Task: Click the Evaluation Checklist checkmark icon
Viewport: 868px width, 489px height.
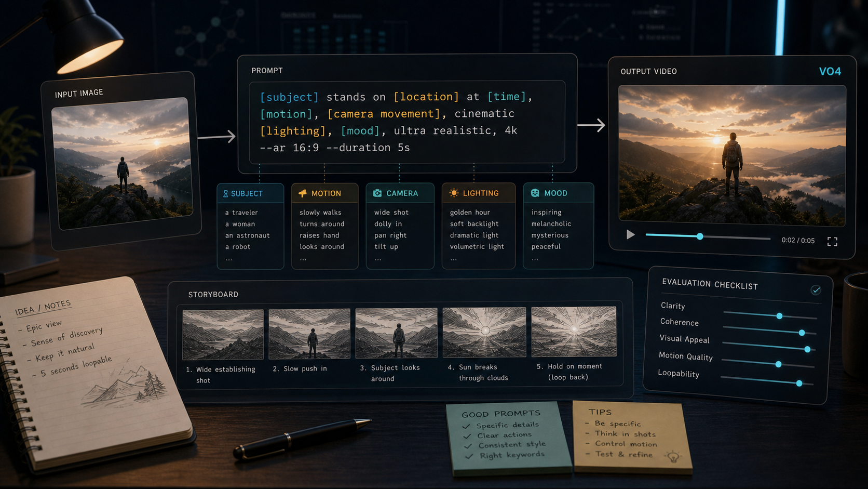Action: (x=816, y=290)
